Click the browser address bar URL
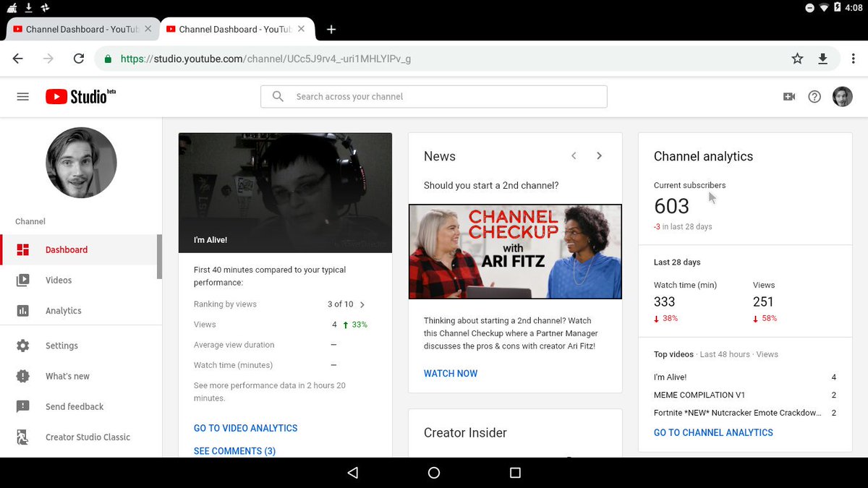Viewport: 868px width, 488px height. (265, 59)
